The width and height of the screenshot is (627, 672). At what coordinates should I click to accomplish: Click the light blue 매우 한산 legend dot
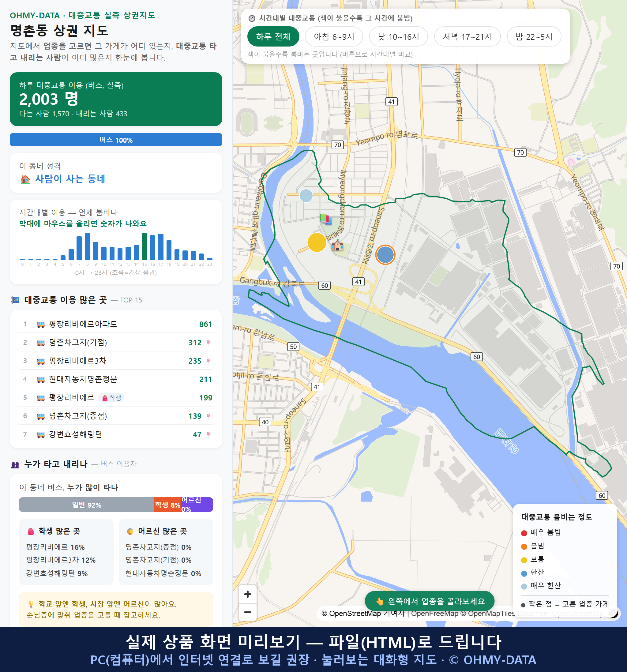(524, 587)
